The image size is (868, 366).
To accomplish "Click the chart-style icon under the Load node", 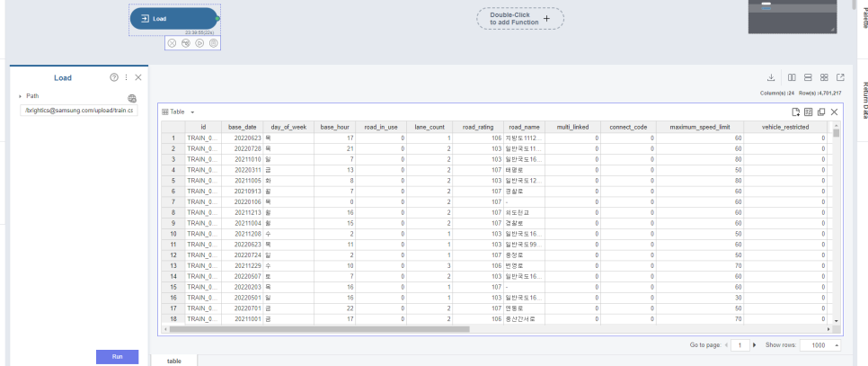I will point(186,43).
